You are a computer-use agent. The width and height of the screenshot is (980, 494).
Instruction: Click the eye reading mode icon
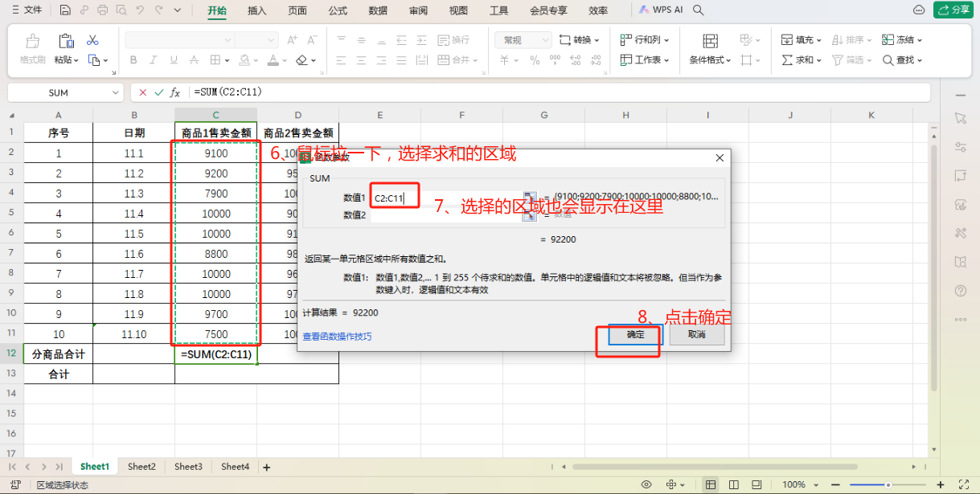646,484
